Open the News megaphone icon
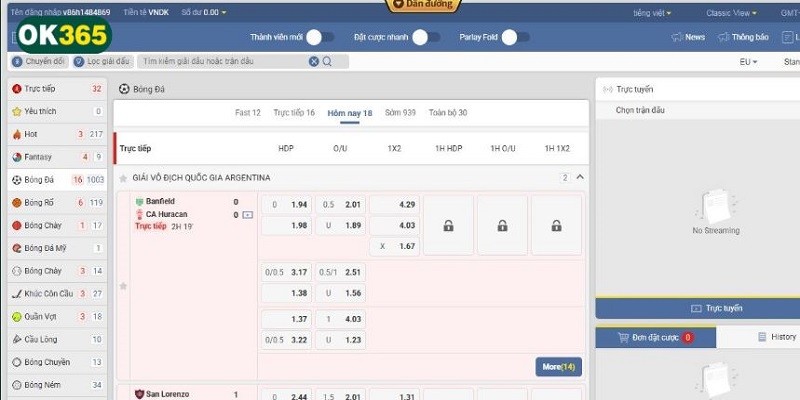 [677, 37]
